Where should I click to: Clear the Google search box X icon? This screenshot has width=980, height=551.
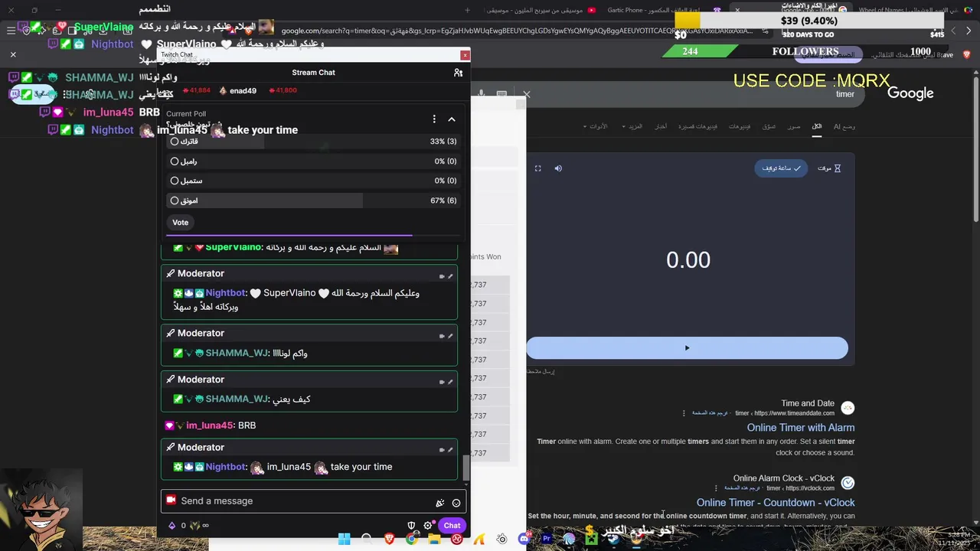[526, 94]
